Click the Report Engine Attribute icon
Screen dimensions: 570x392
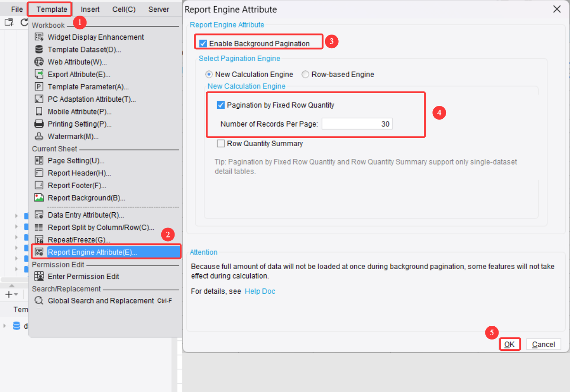point(39,252)
